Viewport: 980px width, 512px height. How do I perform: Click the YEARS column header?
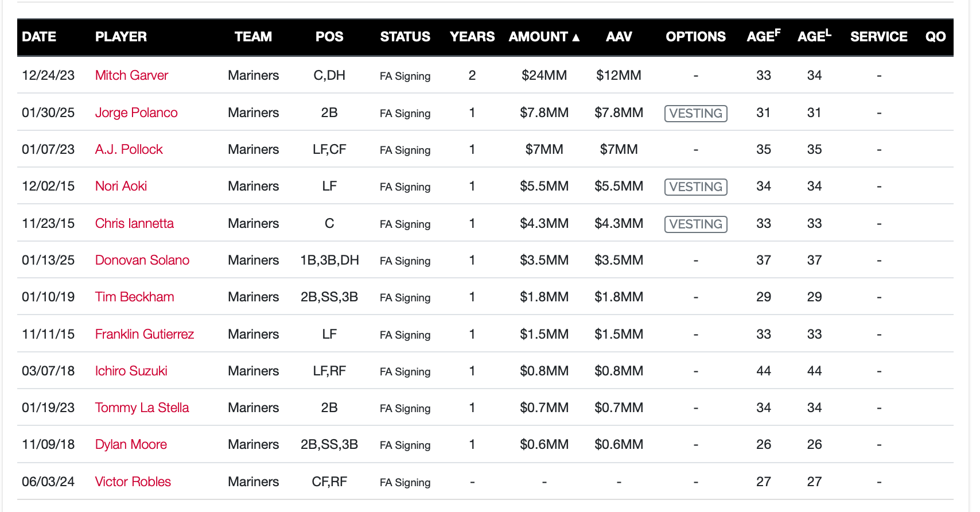coord(472,37)
